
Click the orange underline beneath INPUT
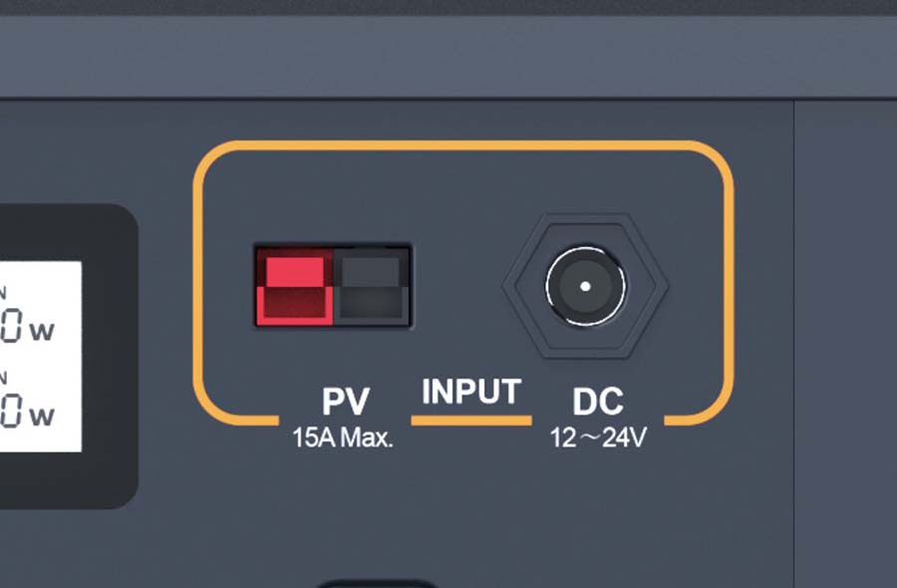click(x=471, y=421)
